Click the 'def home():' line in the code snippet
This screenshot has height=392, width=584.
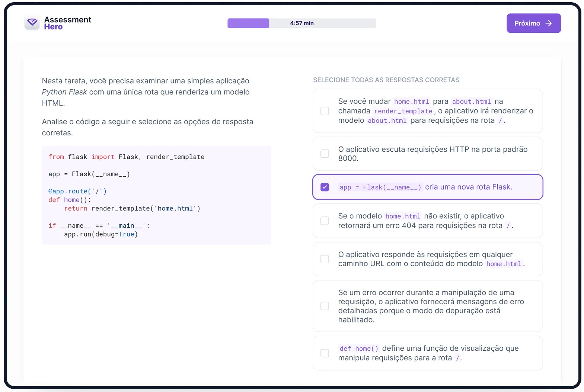pyautogui.click(x=70, y=200)
